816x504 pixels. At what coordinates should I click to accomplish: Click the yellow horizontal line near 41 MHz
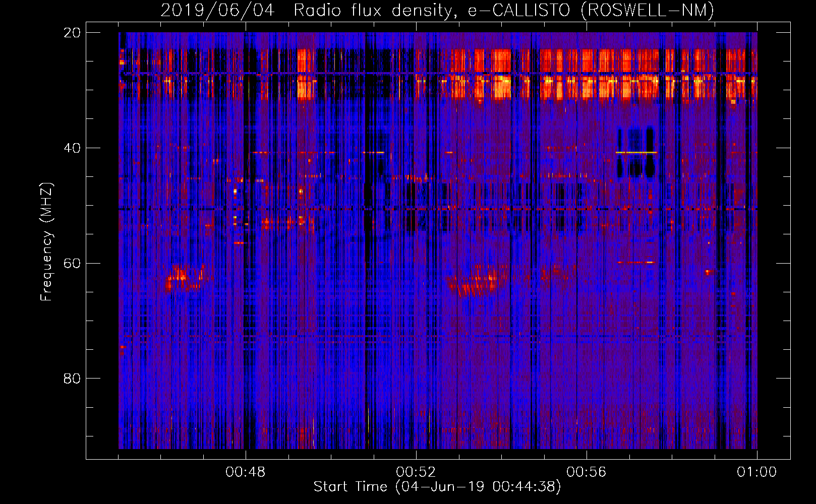click(636, 152)
